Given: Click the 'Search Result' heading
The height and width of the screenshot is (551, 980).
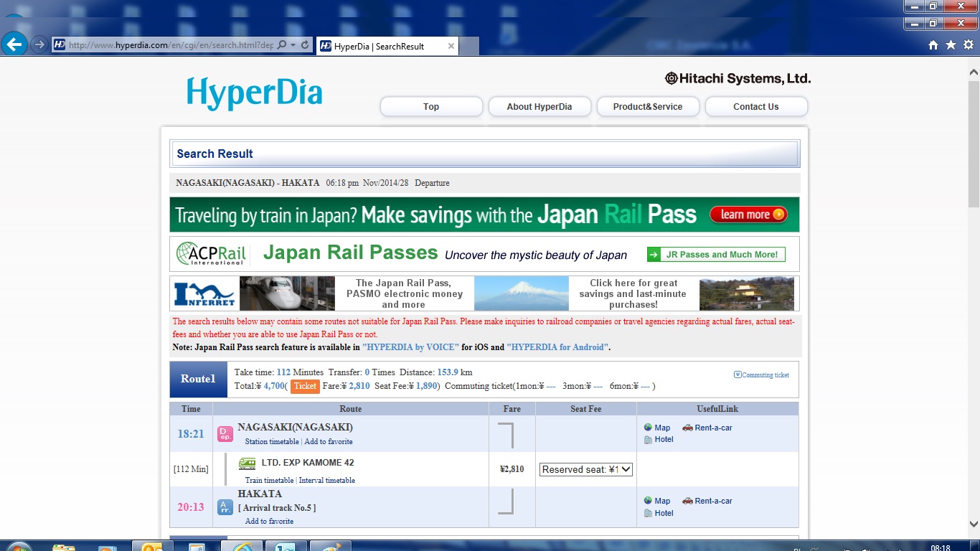Looking at the screenshot, I should point(215,154).
